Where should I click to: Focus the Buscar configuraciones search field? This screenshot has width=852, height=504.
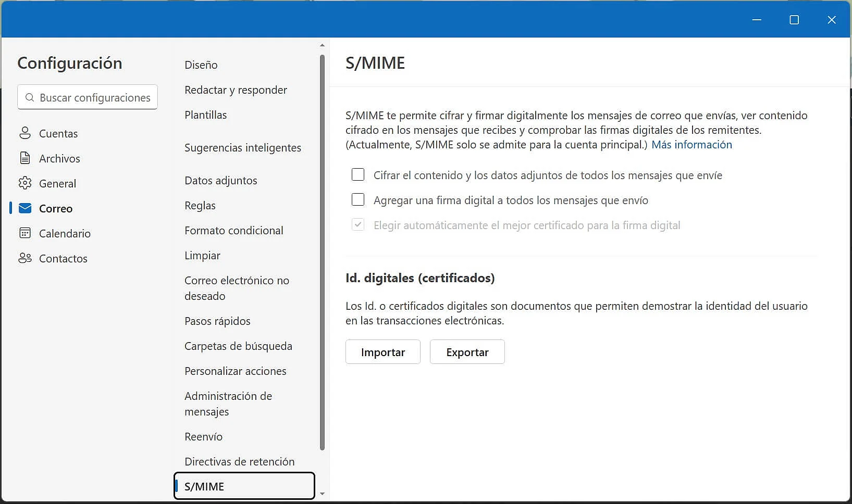click(88, 97)
